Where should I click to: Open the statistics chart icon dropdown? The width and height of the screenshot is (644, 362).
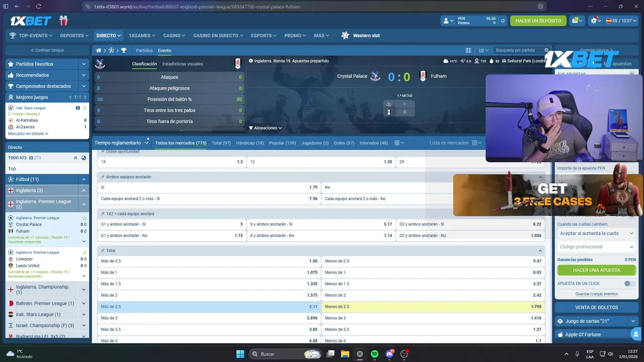click(484, 50)
